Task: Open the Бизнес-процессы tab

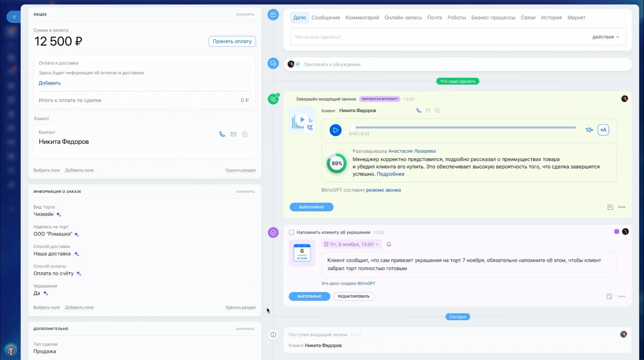Action: click(x=493, y=18)
